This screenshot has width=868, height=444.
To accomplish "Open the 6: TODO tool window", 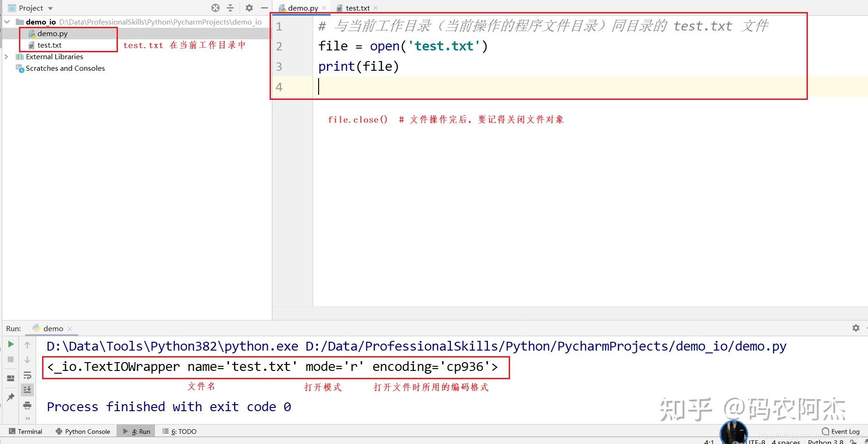I will [184, 431].
